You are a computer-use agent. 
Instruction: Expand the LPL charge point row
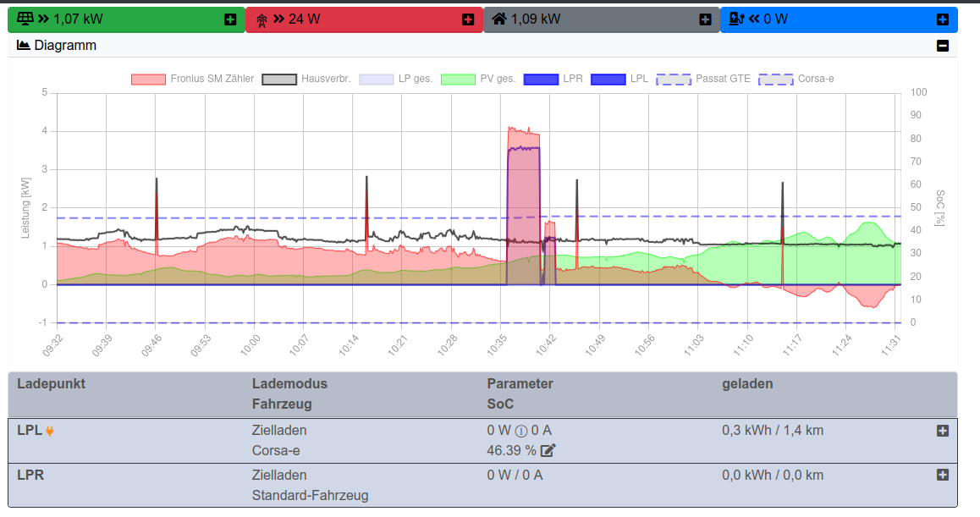pyautogui.click(x=943, y=431)
